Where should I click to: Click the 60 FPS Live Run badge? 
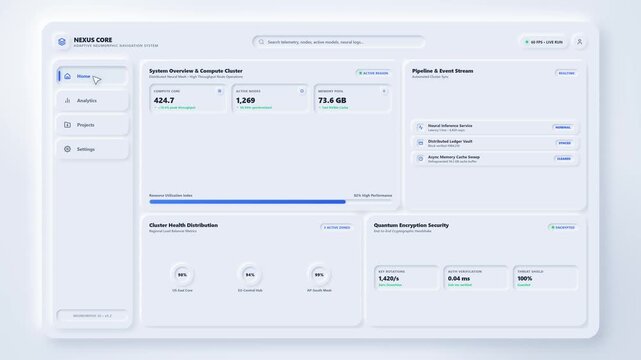pos(544,42)
